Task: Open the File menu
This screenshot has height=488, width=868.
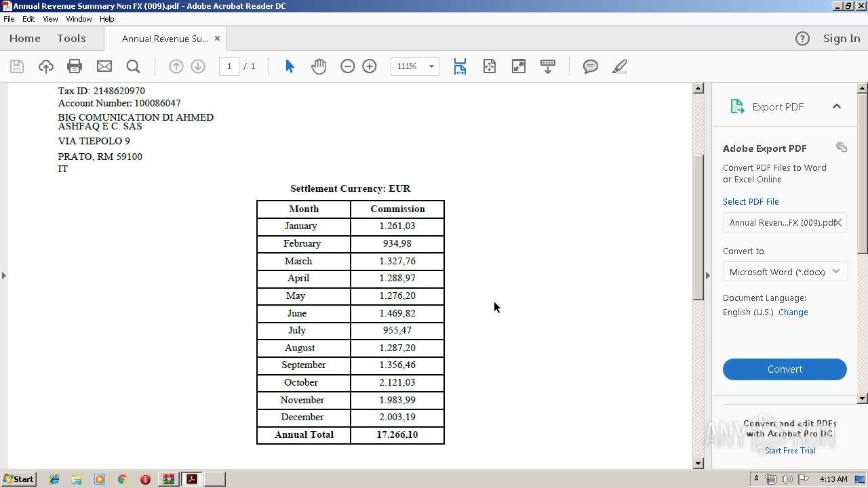Action: [x=9, y=19]
